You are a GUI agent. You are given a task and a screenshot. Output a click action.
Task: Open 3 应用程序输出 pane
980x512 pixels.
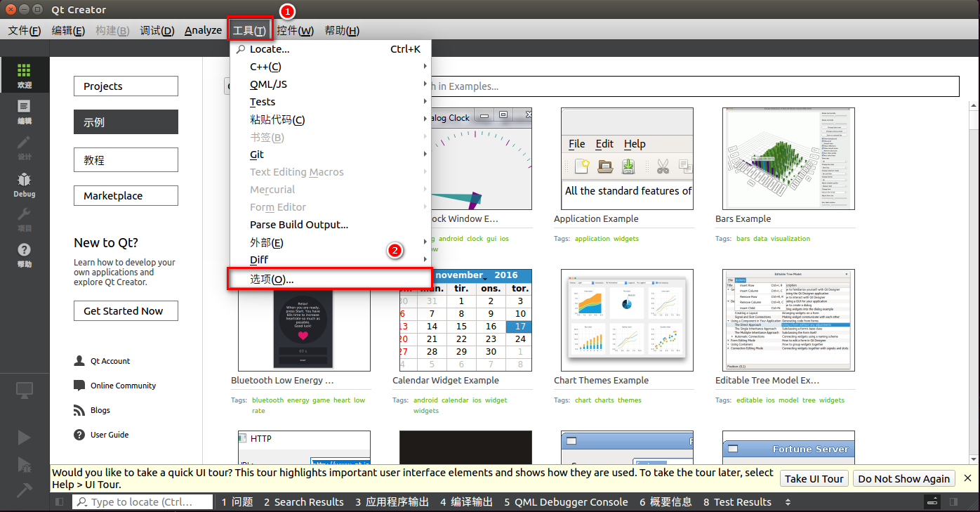tap(392, 502)
